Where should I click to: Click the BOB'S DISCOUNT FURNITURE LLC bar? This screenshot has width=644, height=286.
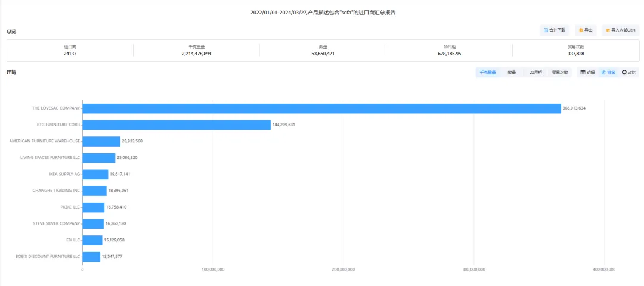click(x=91, y=256)
